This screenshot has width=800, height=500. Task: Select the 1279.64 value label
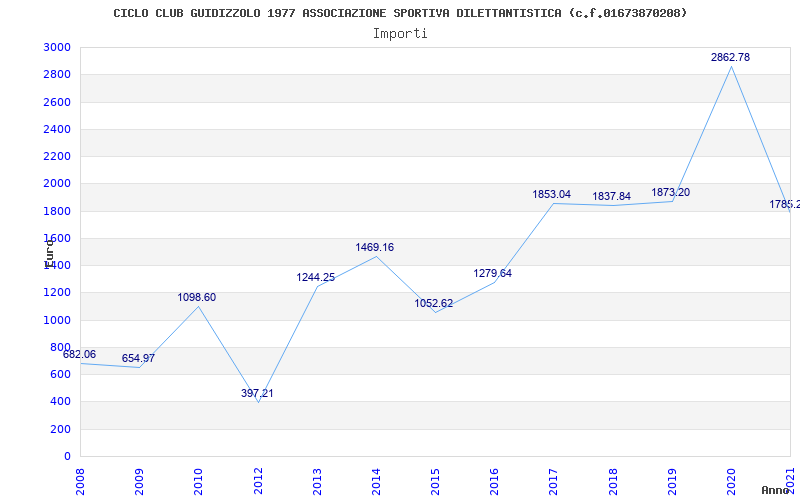tap(492, 273)
